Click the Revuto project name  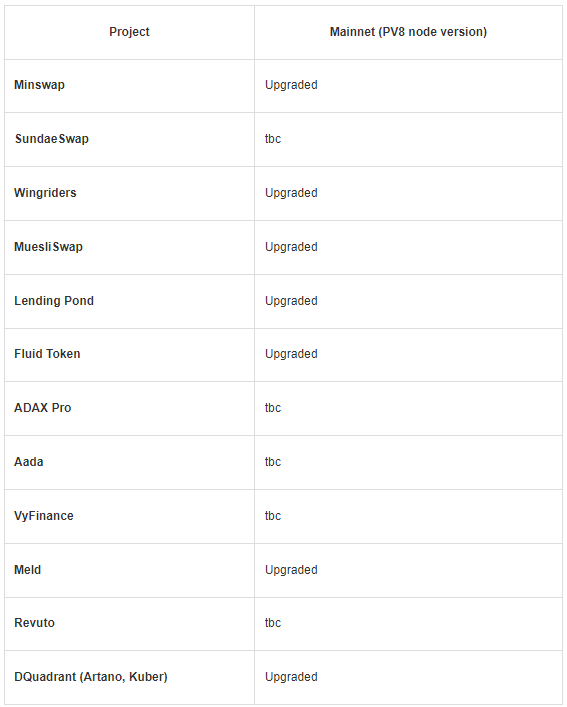34,623
